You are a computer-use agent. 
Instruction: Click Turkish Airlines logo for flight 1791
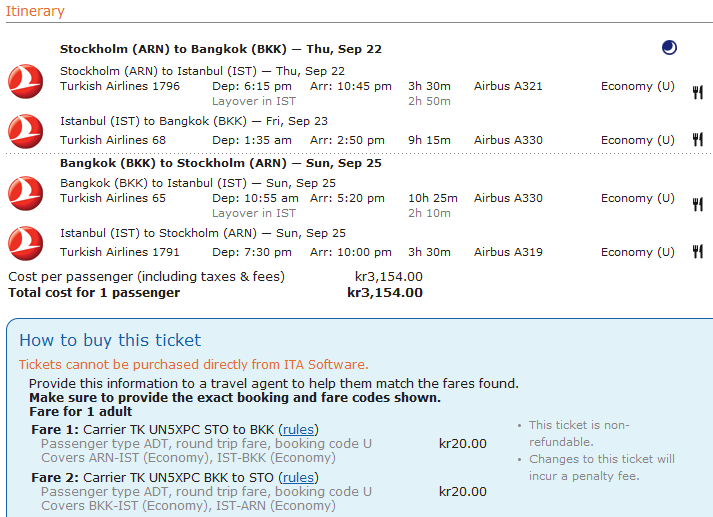(x=25, y=243)
